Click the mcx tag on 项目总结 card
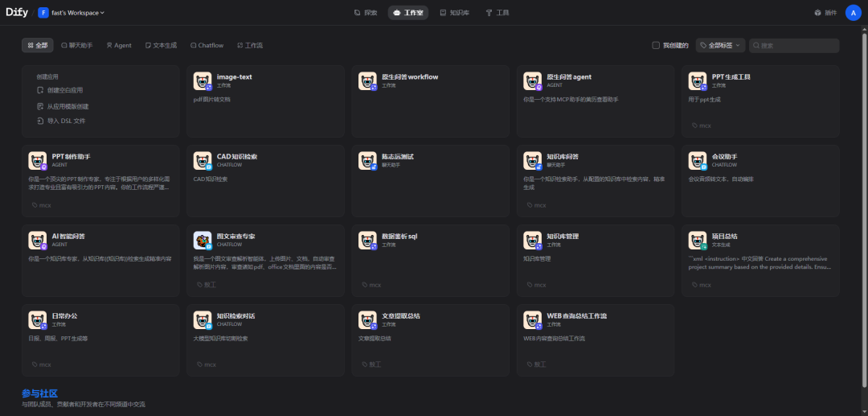This screenshot has height=416, width=868. (705, 285)
